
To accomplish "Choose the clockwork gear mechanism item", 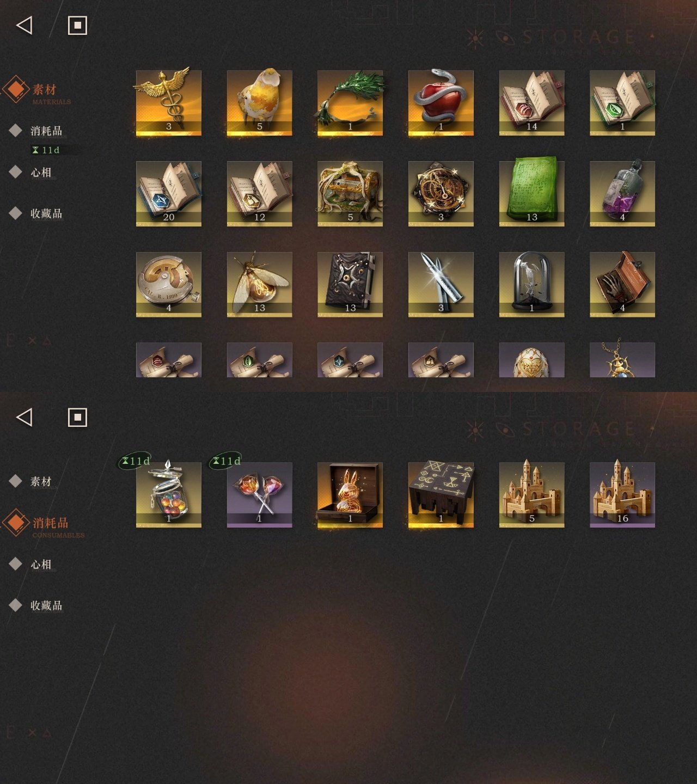I will (441, 193).
